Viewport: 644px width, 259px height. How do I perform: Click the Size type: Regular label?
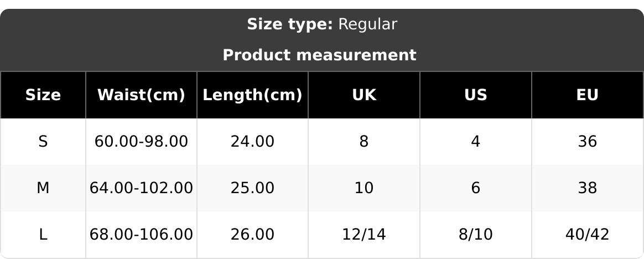coord(321,24)
